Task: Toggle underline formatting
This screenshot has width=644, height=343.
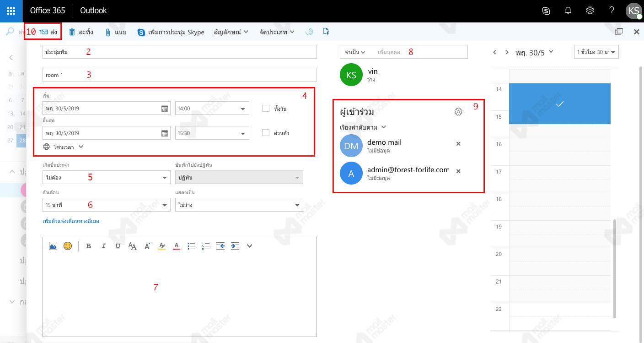Action: coord(118,246)
